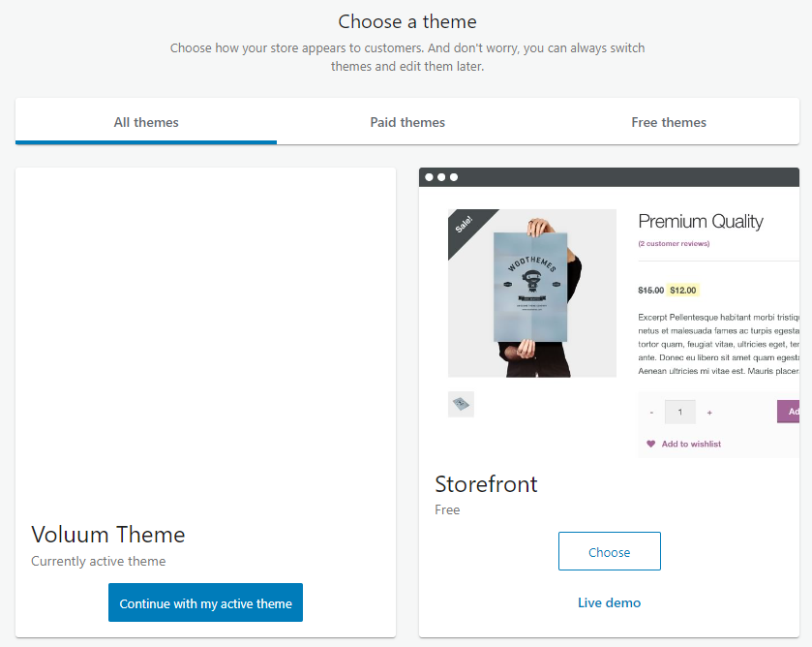Click Continue with my active theme

coord(205,601)
